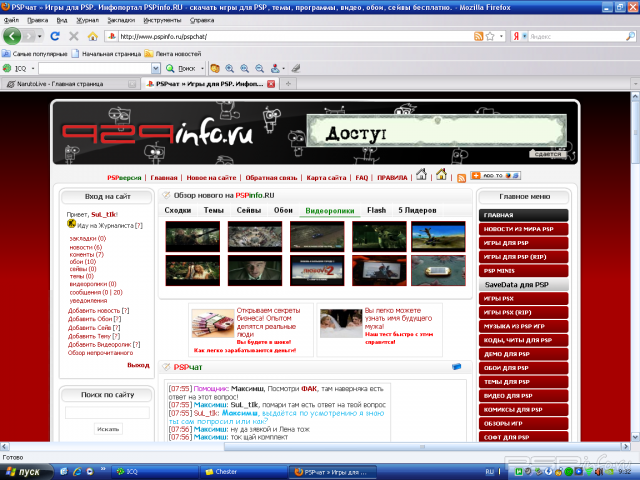Open ИГРЫ ДЛЯ PSP in the main menu

[525, 243]
